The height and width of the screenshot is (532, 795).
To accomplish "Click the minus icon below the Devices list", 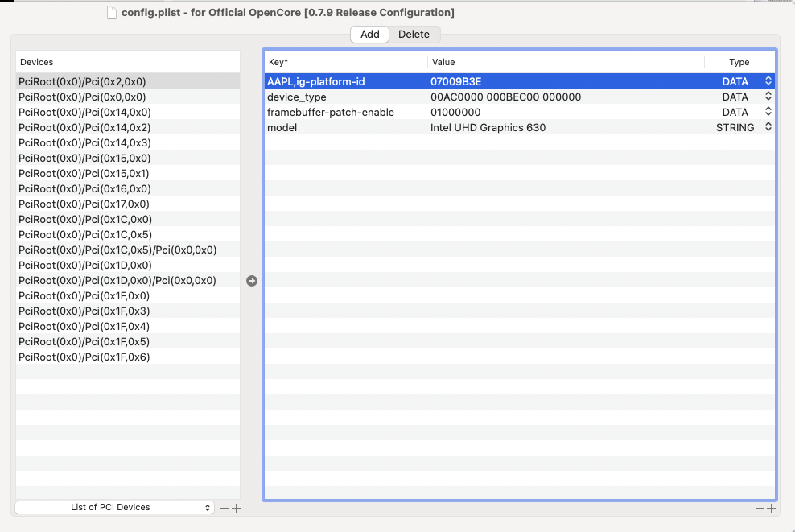I will 224,509.
